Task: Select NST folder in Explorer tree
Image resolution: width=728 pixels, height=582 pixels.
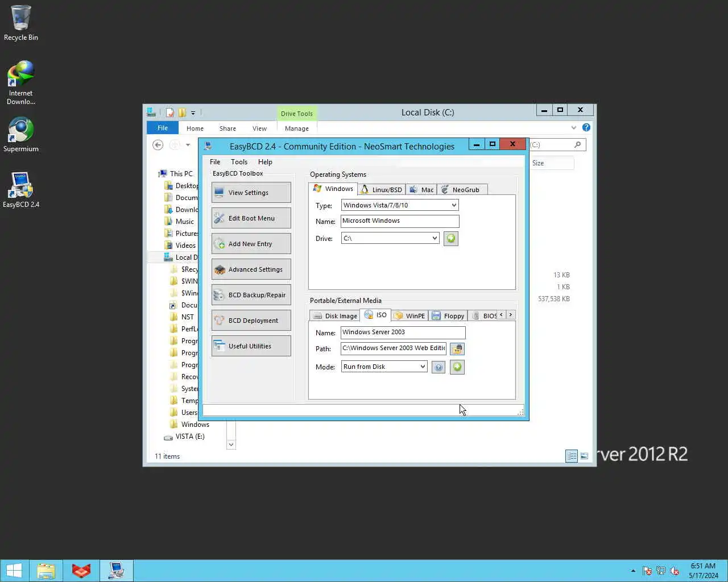Action: pyautogui.click(x=187, y=317)
